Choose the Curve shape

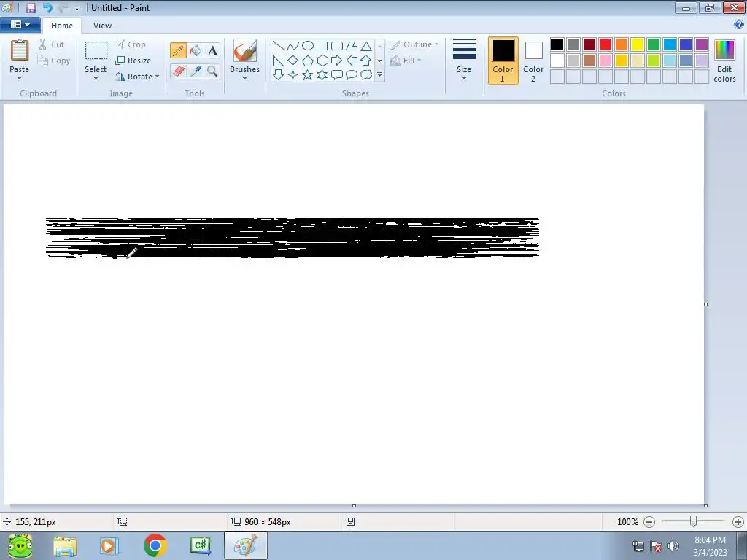[x=293, y=46]
